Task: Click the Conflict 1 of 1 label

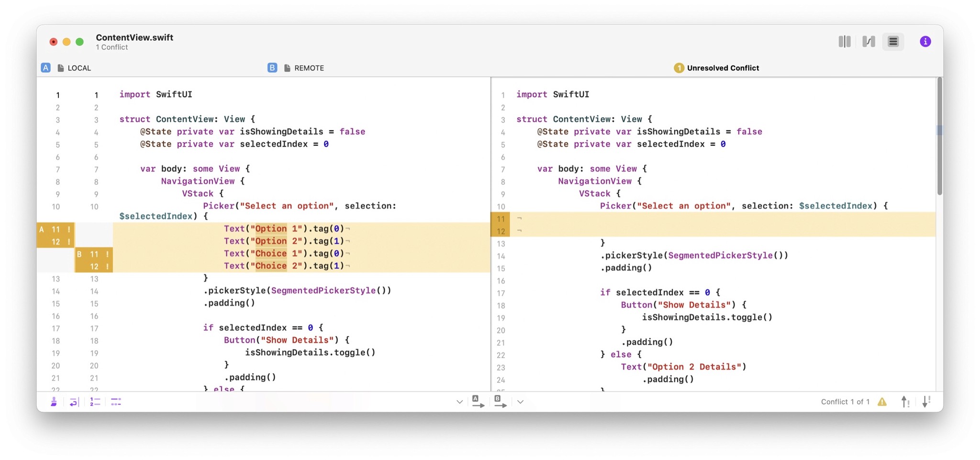Action: point(845,402)
